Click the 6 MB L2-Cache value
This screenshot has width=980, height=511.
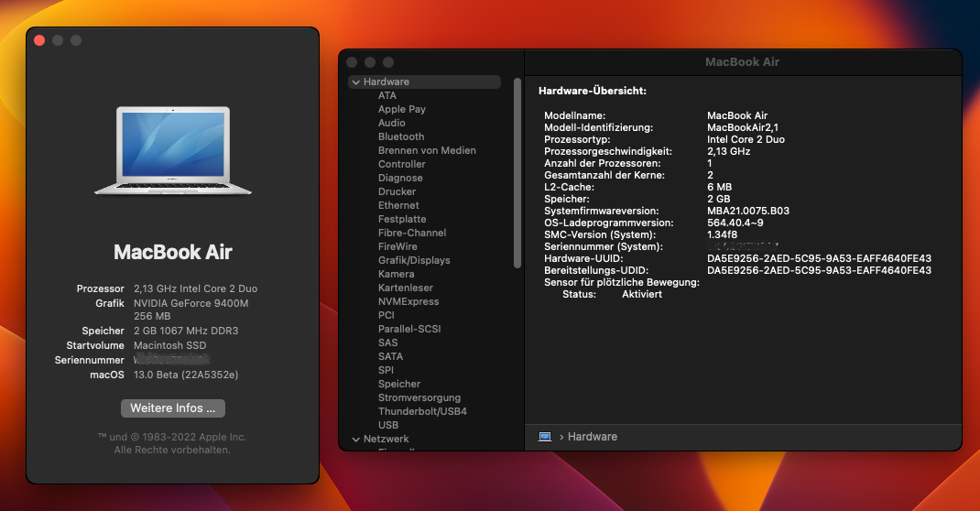point(719,188)
